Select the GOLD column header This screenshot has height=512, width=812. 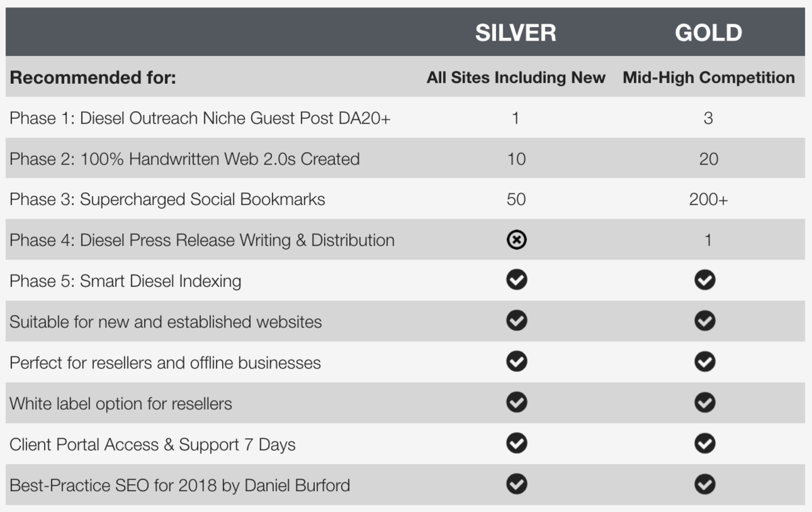tap(708, 32)
